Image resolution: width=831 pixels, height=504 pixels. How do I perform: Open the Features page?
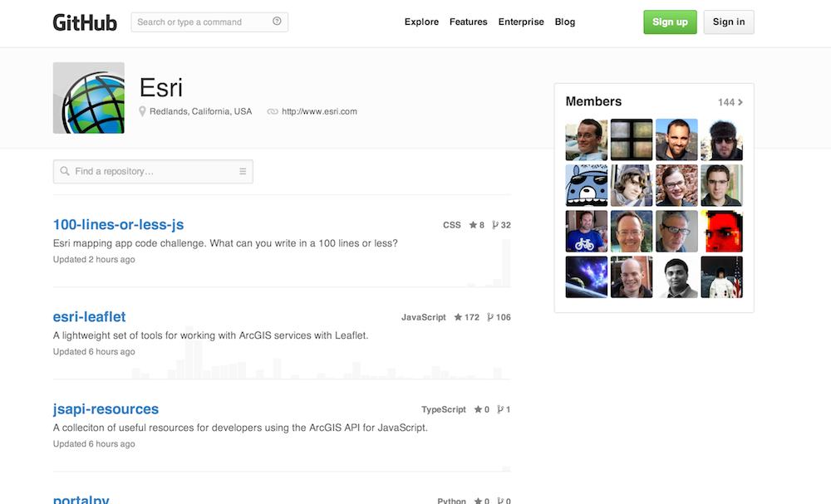coord(468,22)
